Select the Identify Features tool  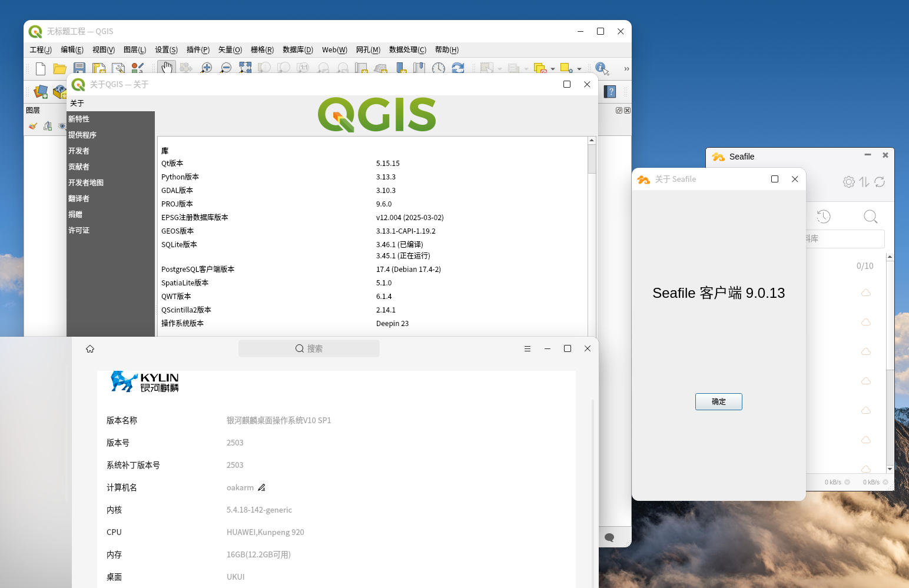[x=602, y=68]
